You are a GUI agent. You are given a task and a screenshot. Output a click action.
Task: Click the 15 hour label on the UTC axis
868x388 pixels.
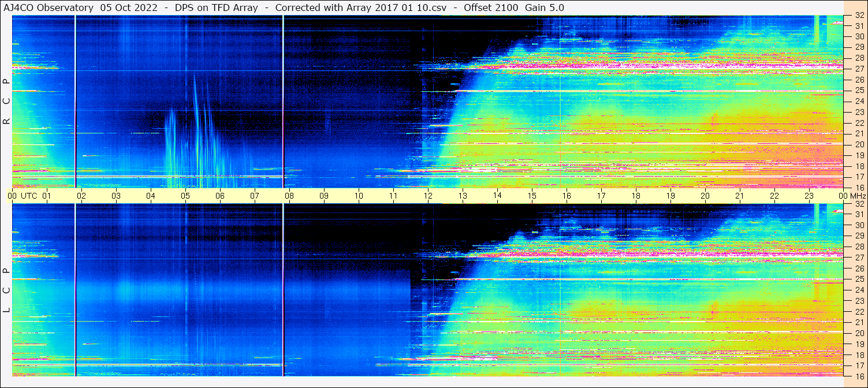(x=532, y=196)
